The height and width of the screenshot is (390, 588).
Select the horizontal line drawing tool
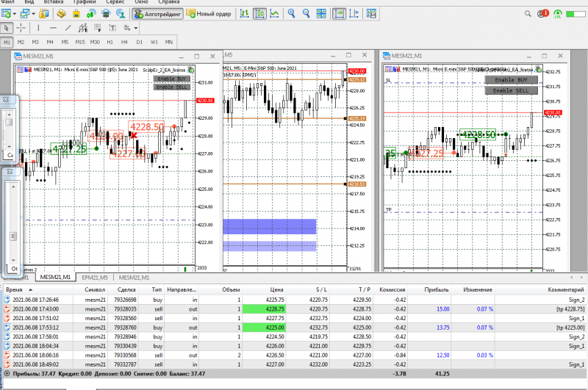53,28
